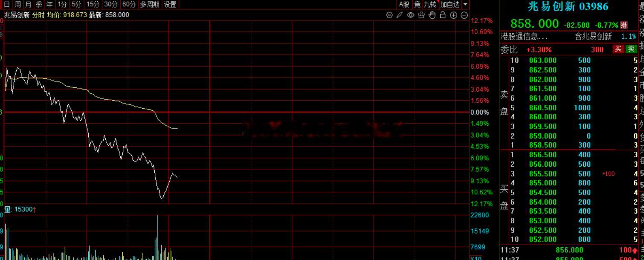
Task: Click the X10 volume scale indicator
Action: coord(476,258)
